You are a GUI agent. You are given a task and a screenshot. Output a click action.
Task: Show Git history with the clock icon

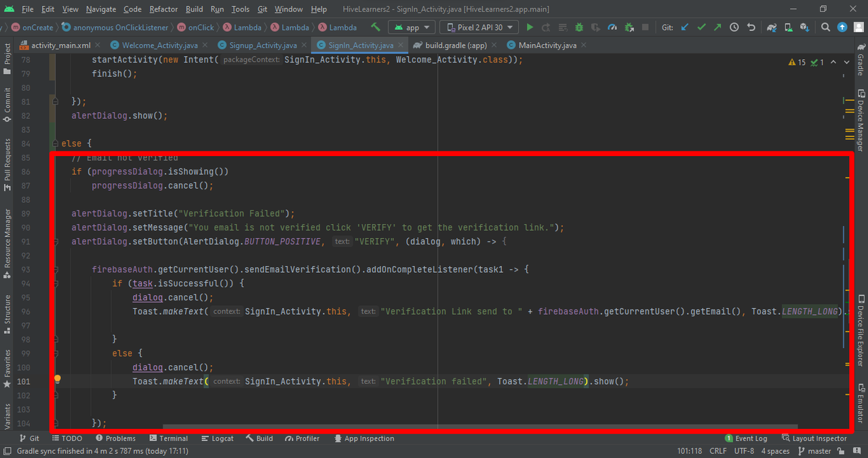[734, 27]
